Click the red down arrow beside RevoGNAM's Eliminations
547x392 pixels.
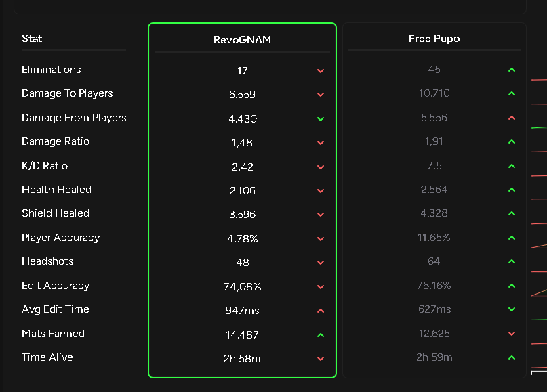320,70
